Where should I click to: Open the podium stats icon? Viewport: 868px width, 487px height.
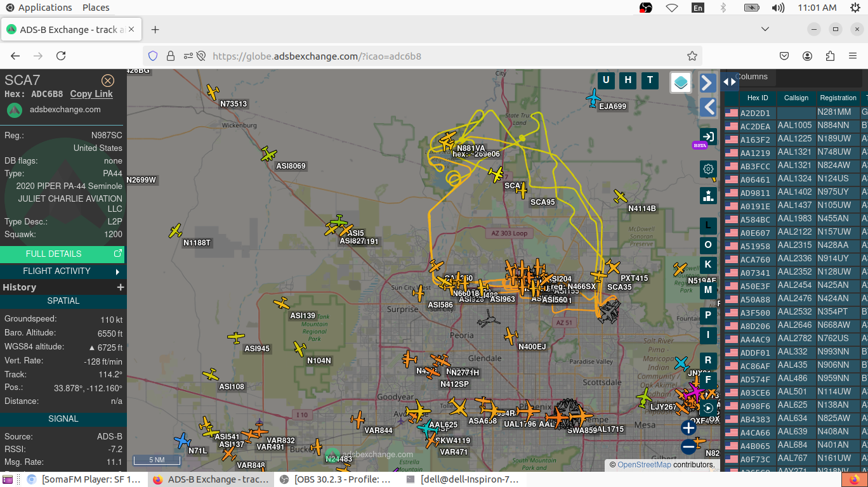[x=708, y=195]
